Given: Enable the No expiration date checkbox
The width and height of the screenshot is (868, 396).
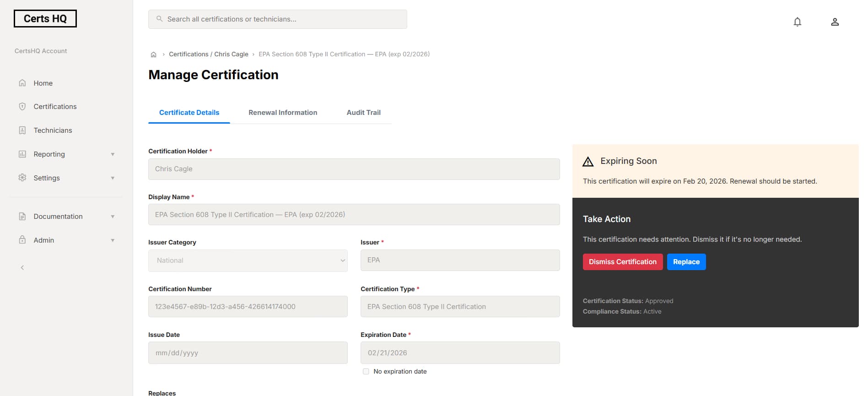Looking at the screenshot, I should (x=366, y=371).
